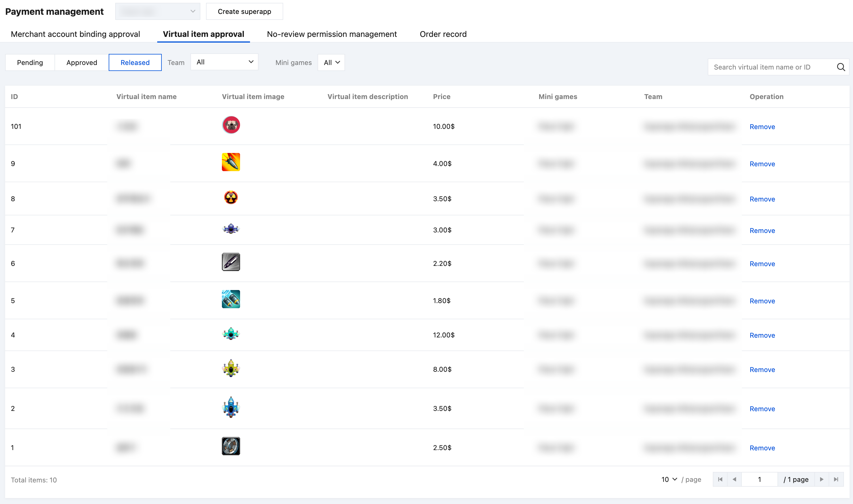
Task: Click the pen item image for ID 6
Action: pyautogui.click(x=231, y=262)
